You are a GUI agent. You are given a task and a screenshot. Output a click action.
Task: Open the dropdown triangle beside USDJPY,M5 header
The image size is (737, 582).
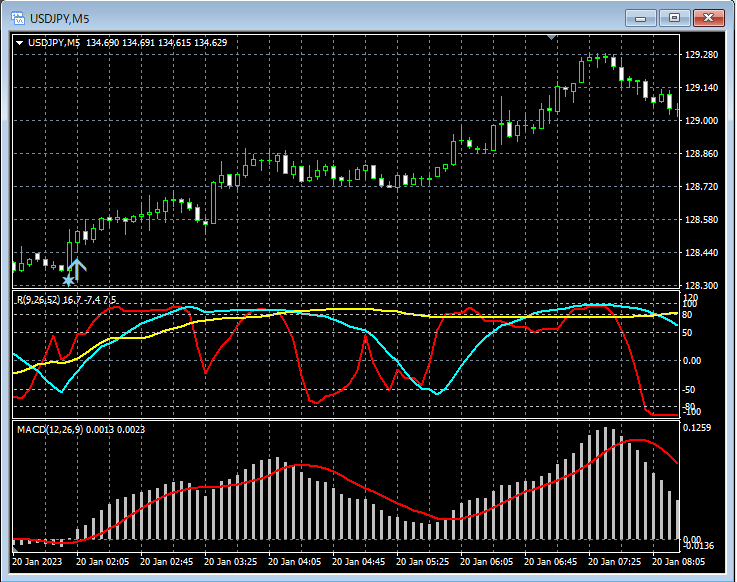[20, 43]
